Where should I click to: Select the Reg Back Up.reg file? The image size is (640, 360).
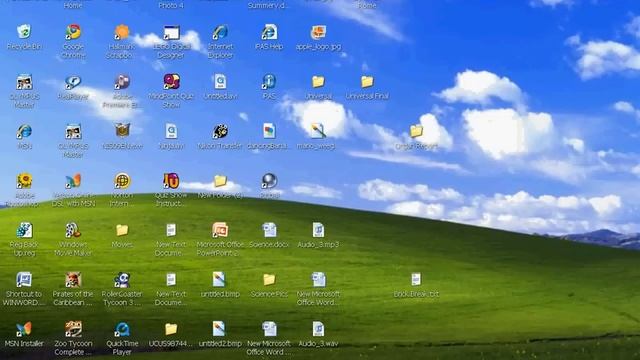tap(24, 230)
